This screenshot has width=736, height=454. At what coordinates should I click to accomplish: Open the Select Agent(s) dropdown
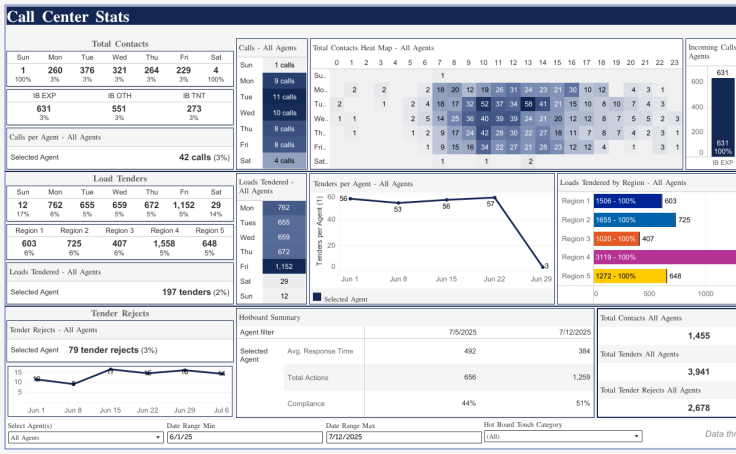85,438
